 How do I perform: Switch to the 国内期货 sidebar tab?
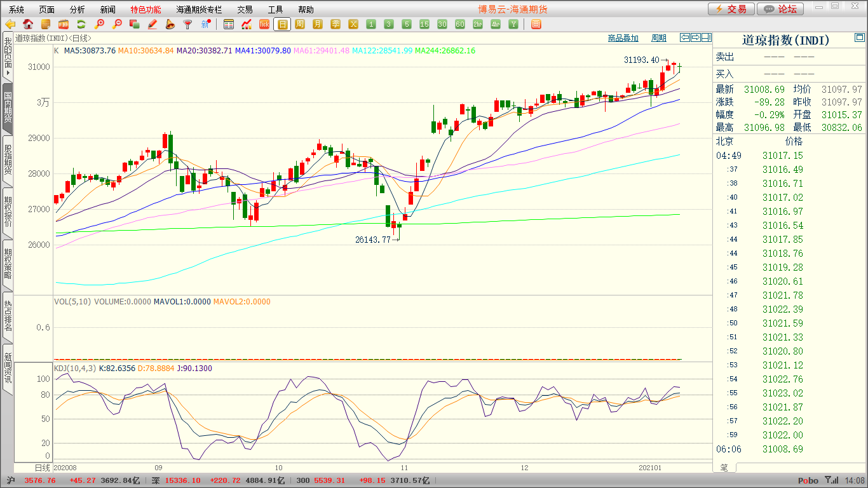click(x=8, y=107)
